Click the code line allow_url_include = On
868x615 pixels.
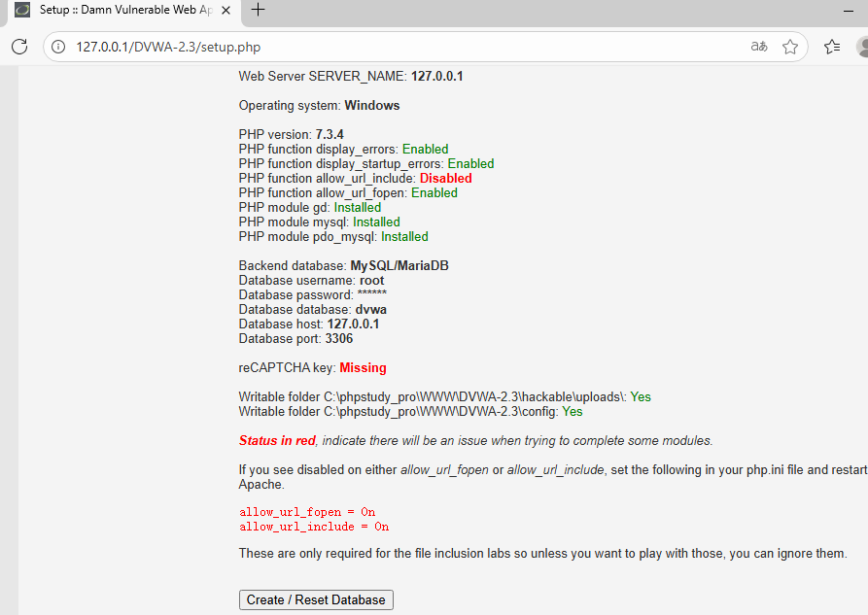314,527
